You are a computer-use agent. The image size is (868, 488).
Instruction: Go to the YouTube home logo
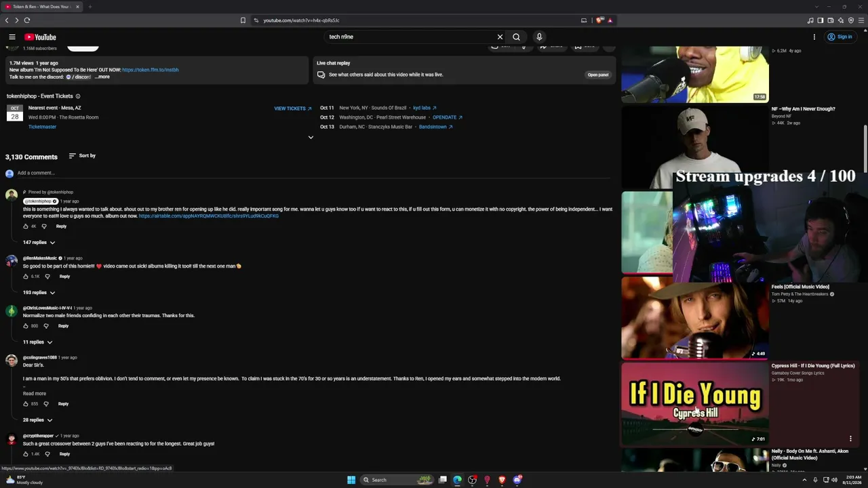(40, 37)
